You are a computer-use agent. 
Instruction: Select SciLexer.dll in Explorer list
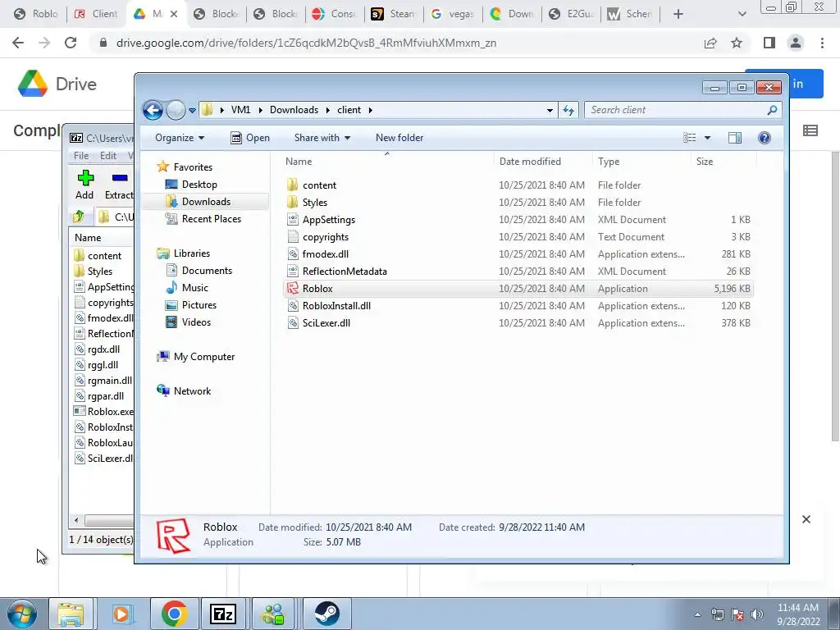[x=518, y=323]
